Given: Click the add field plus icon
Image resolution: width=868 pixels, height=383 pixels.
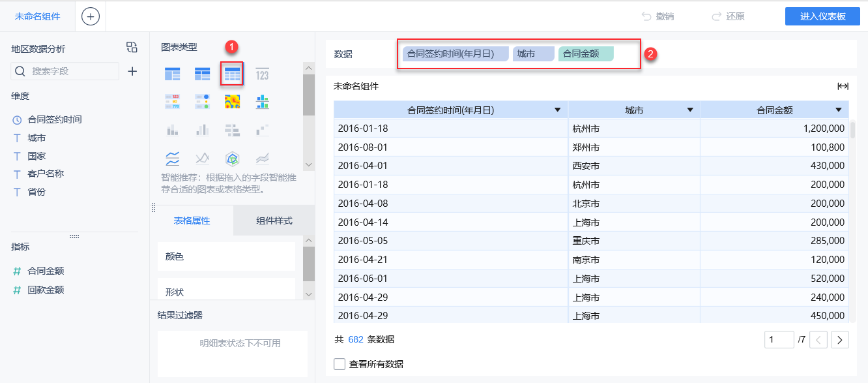Looking at the screenshot, I should (x=132, y=71).
